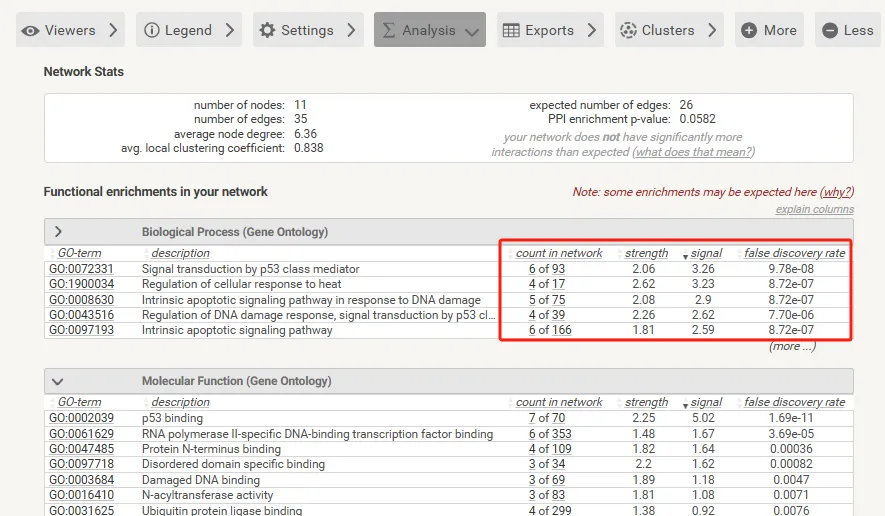Screen dimensions: 885x516
Task: Click the eye icon on Viewers tab
Action: [x=31, y=30]
